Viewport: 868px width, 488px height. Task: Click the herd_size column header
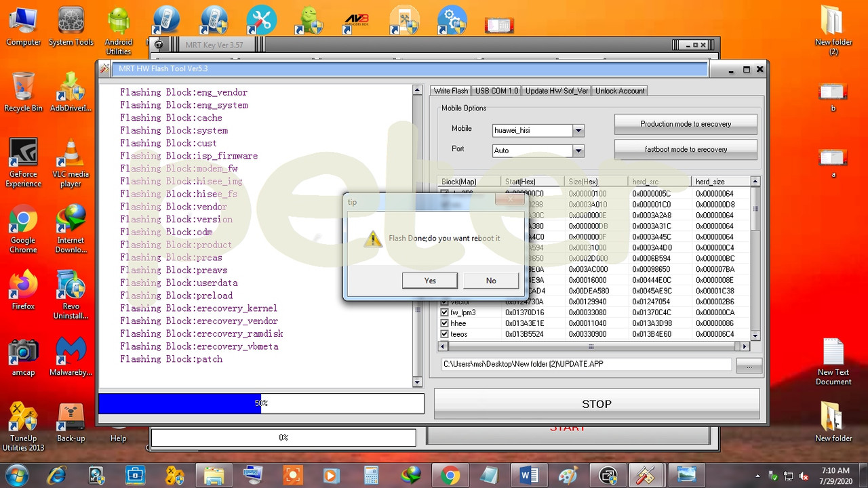[x=721, y=182]
